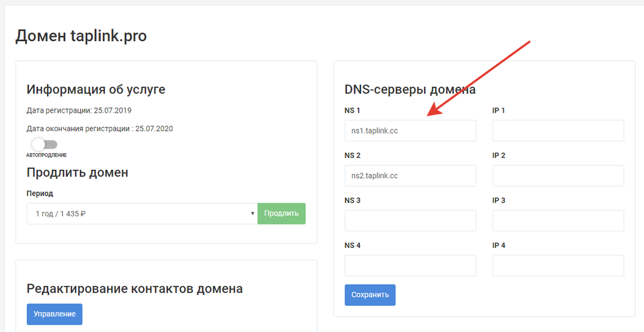Image resolution: width=644 pixels, height=332 pixels.
Task: Click the Продлить домен heading
Action: click(x=77, y=172)
